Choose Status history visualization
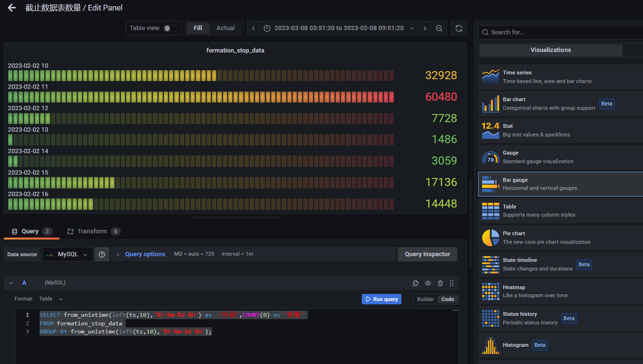This screenshot has width=643, height=364. point(561,318)
